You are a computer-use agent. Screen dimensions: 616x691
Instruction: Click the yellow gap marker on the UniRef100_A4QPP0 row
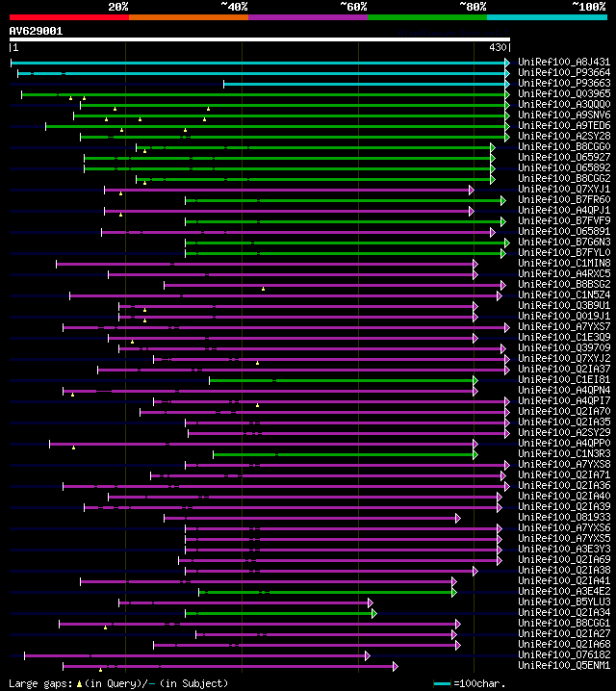(73, 448)
